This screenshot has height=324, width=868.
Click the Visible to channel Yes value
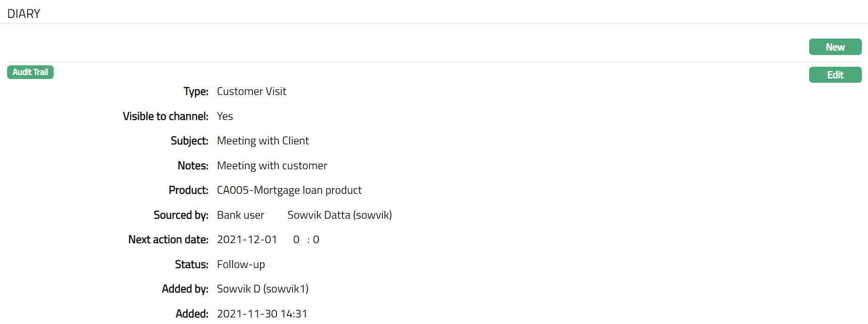[225, 116]
